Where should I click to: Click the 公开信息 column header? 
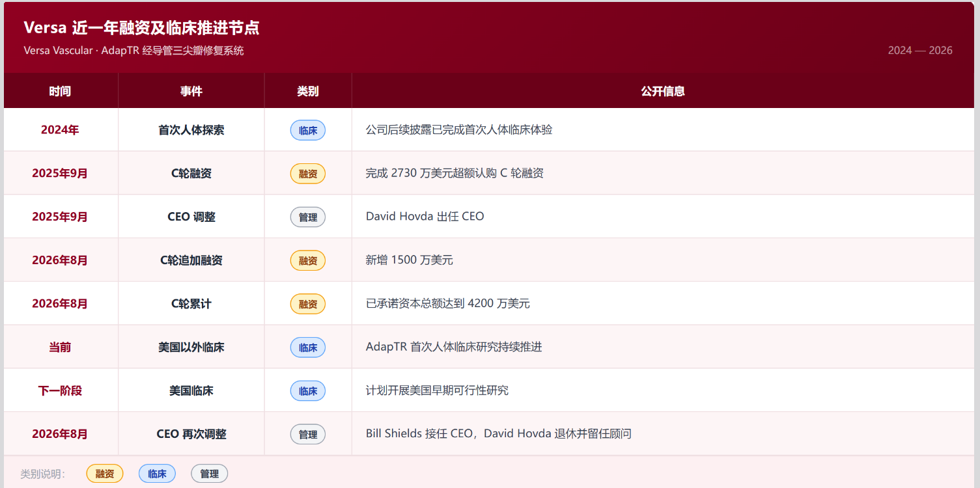(x=663, y=91)
